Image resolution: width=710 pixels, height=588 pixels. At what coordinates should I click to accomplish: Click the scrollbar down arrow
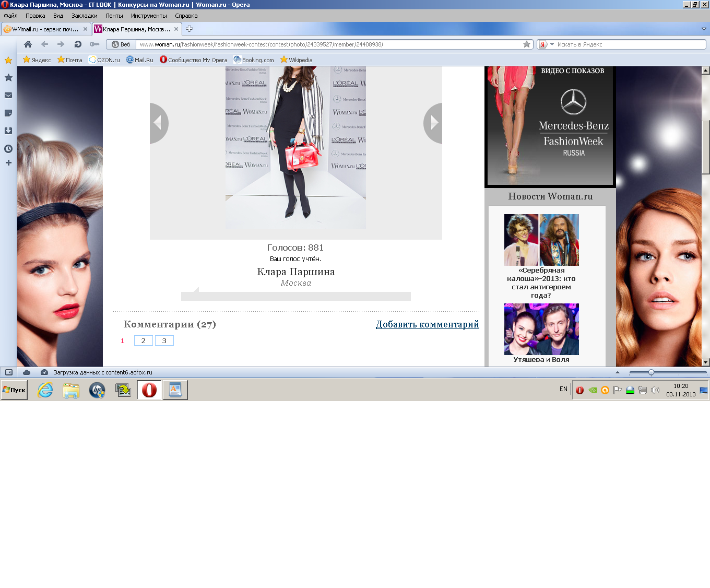click(706, 362)
